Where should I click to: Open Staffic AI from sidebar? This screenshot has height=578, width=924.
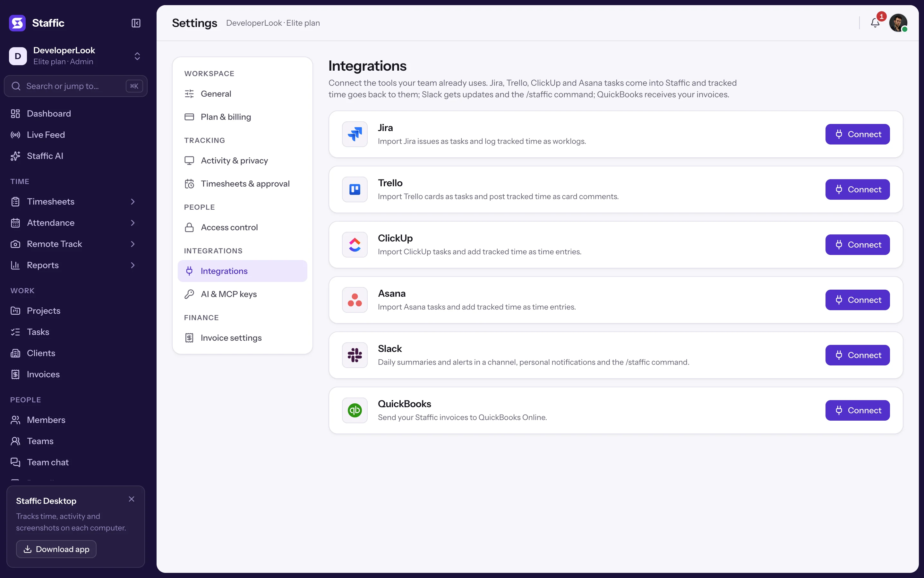(76, 156)
